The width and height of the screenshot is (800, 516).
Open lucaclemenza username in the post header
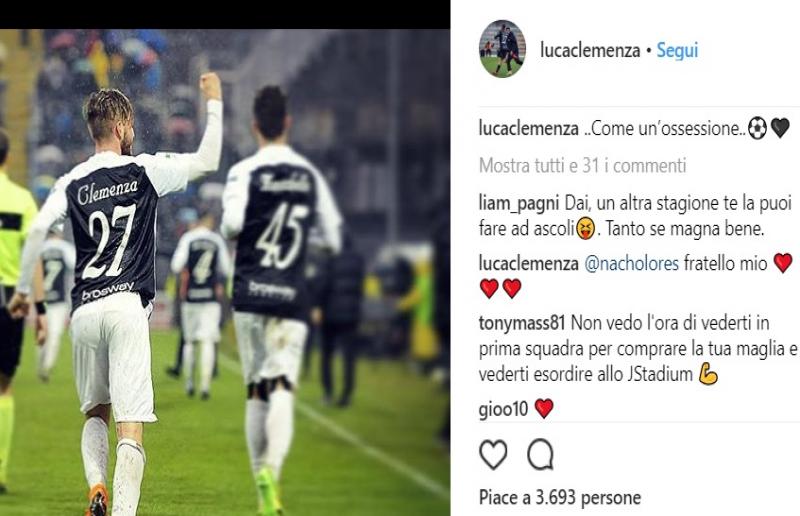click(590, 50)
